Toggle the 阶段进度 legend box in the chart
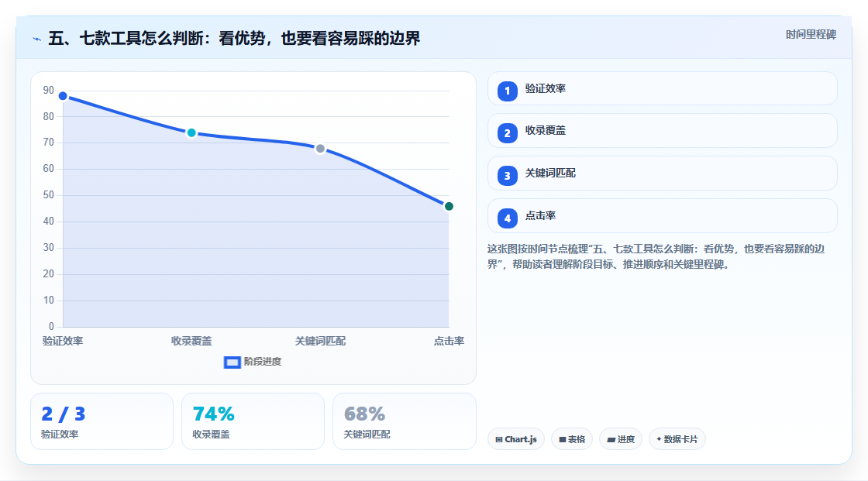 tap(232, 362)
